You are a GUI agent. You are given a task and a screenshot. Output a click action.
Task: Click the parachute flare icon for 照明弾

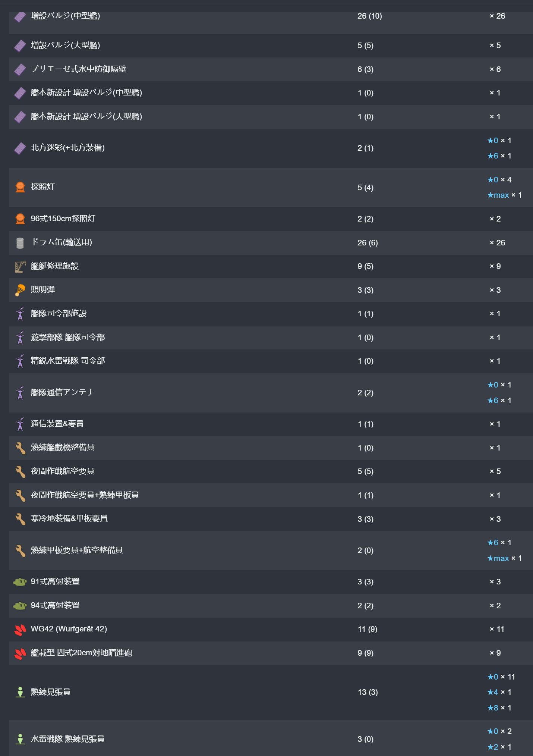20,290
